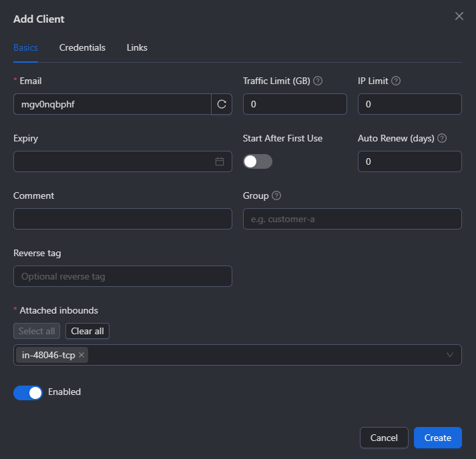This screenshot has width=476, height=459.
Task: Show the IP Limit help icon
Action: 396,81
